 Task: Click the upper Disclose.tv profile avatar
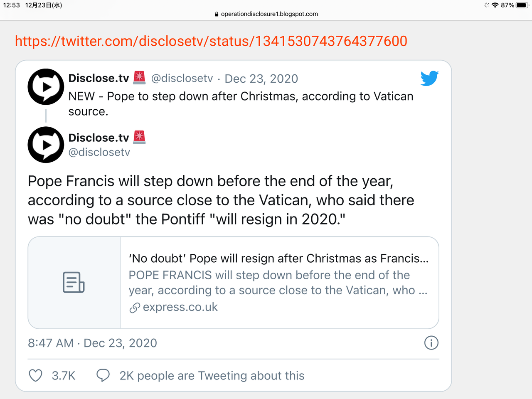[46, 86]
